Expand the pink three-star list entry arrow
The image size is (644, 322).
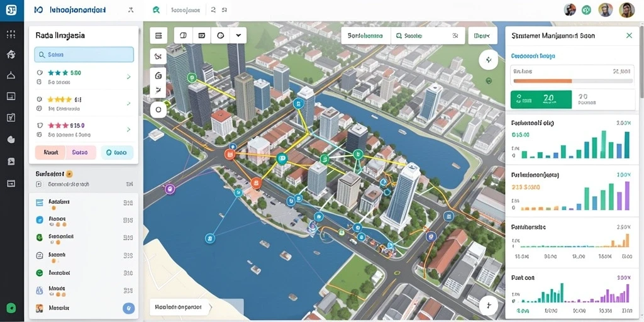[128, 130]
